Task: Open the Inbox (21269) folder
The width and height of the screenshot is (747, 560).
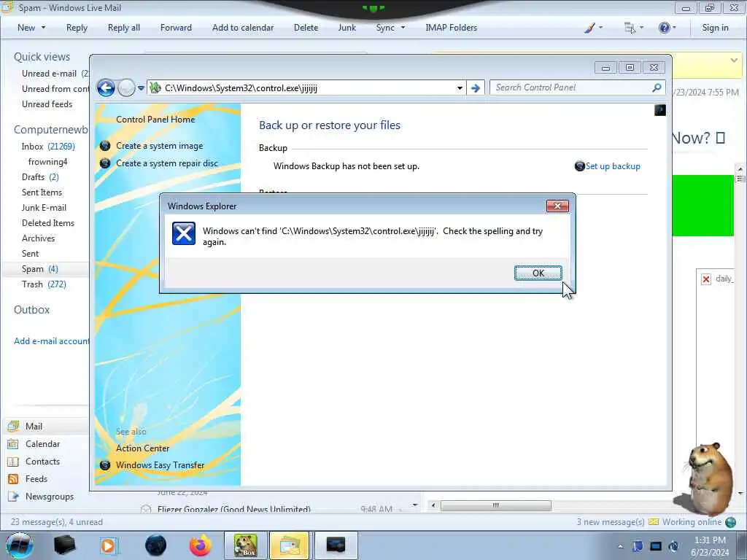Action: tap(48, 147)
